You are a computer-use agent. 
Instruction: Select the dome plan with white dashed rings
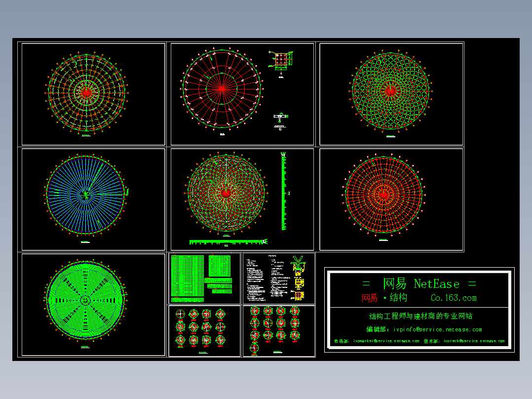click(86, 92)
